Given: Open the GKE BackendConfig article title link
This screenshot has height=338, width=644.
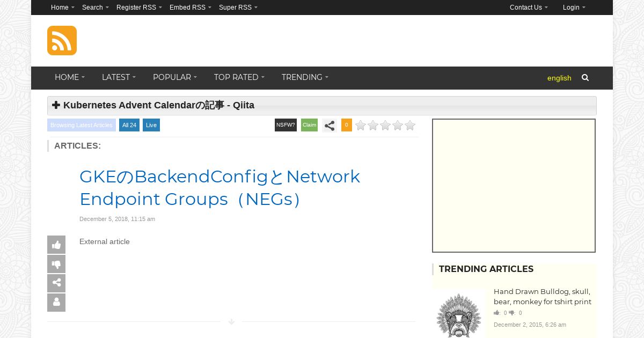Looking at the screenshot, I should pyautogui.click(x=219, y=188).
